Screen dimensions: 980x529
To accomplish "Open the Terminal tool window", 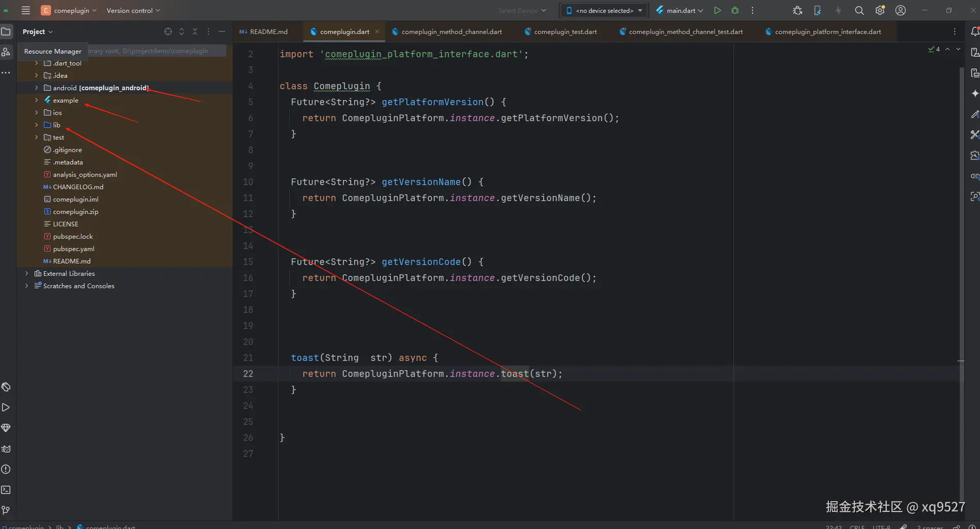I will pos(6,490).
